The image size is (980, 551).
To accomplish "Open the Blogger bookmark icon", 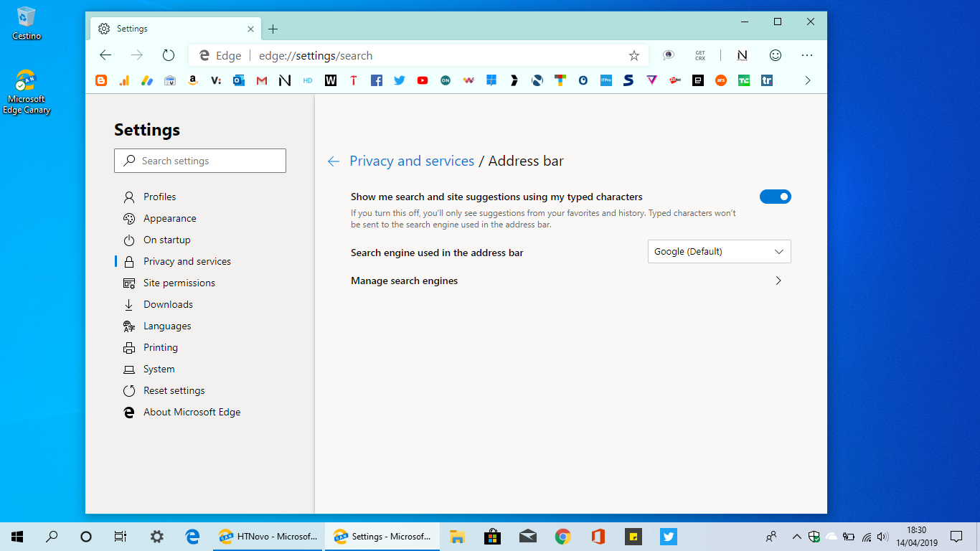I will 101,80.
